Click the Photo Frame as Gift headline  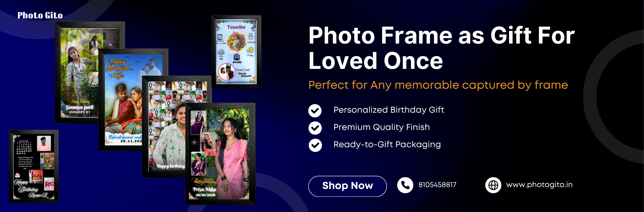pos(442,48)
